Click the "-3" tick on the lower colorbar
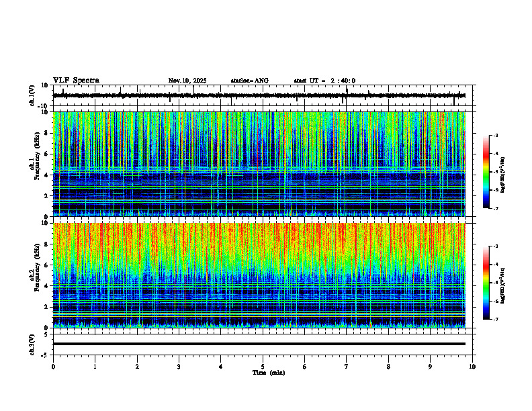Viewport: 532px width, 411px height. 495,246
